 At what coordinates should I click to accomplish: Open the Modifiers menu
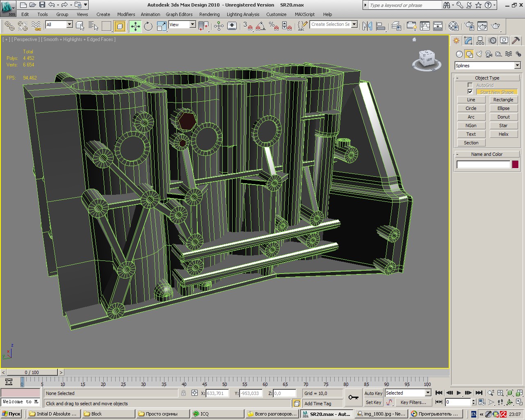(x=126, y=14)
